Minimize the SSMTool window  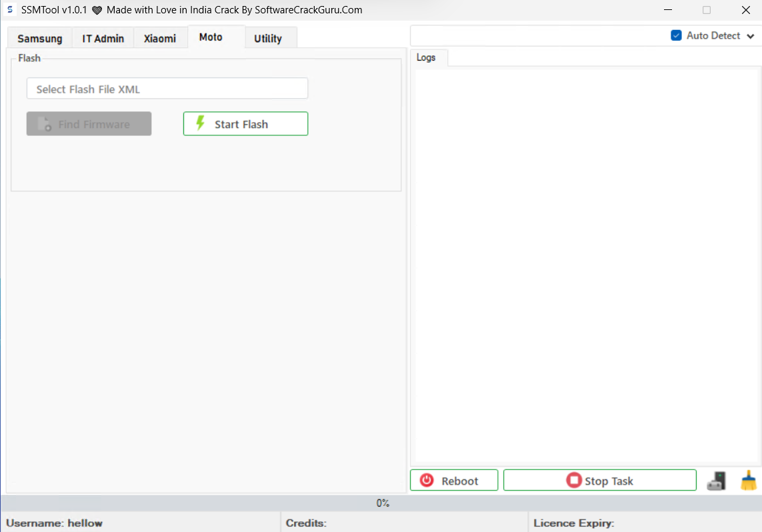point(668,10)
